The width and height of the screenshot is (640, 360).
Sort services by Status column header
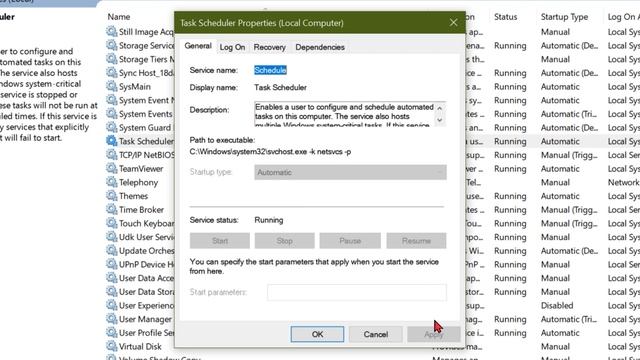tap(505, 17)
